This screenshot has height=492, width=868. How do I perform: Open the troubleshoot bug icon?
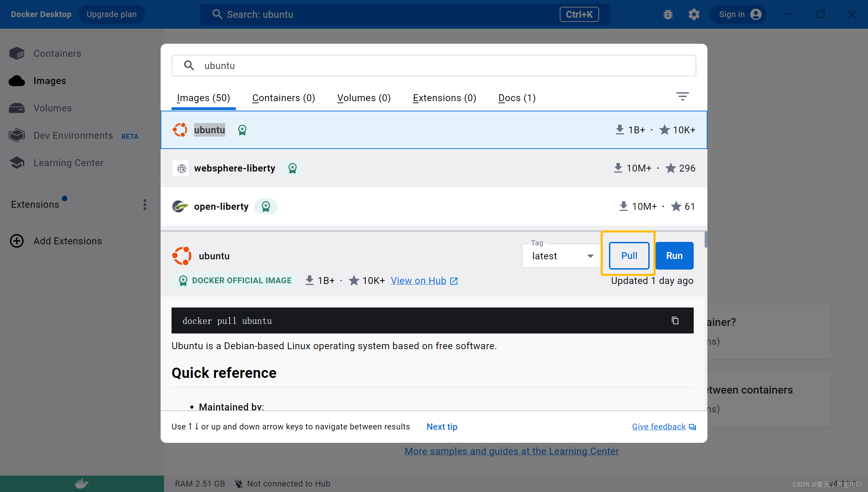click(668, 14)
